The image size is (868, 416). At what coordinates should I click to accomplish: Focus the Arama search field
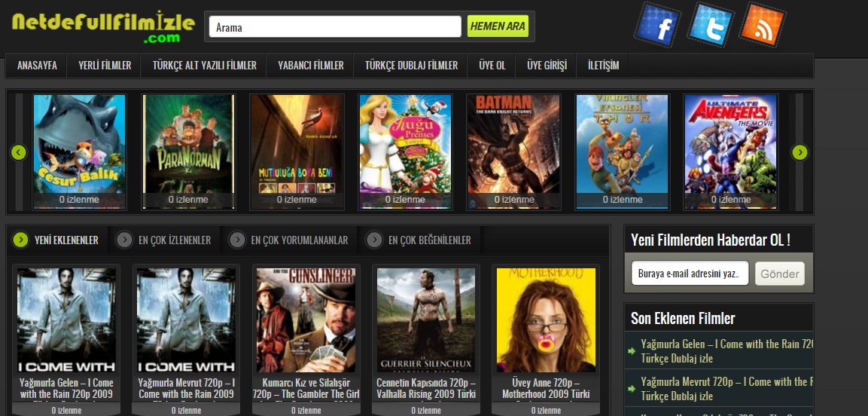coord(335,26)
